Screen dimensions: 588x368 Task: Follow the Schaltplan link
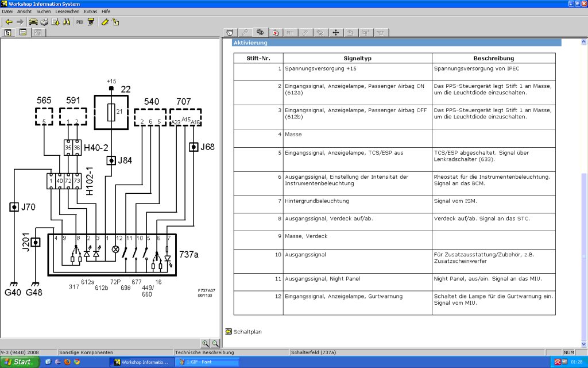pyautogui.click(x=247, y=332)
